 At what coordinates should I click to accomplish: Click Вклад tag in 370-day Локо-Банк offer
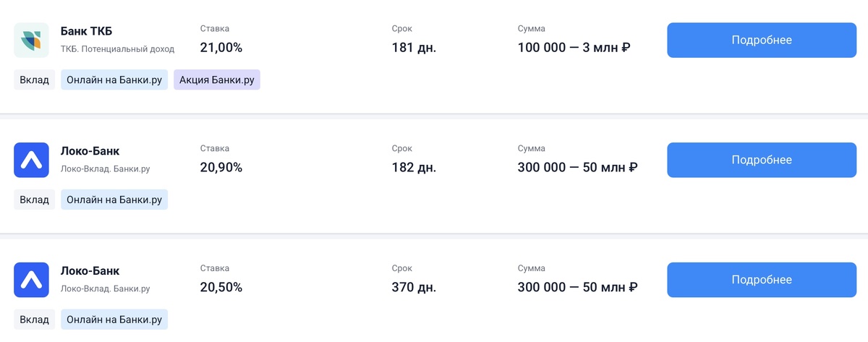(x=35, y=320)
